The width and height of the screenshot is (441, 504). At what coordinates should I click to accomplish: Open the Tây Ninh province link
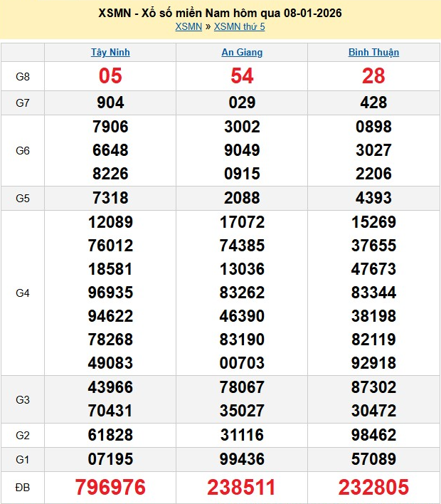[x=110, y=52]
